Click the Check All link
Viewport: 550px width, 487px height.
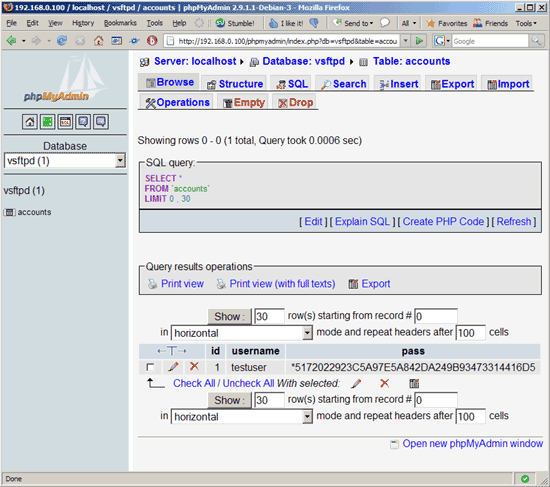pos(194,383)
